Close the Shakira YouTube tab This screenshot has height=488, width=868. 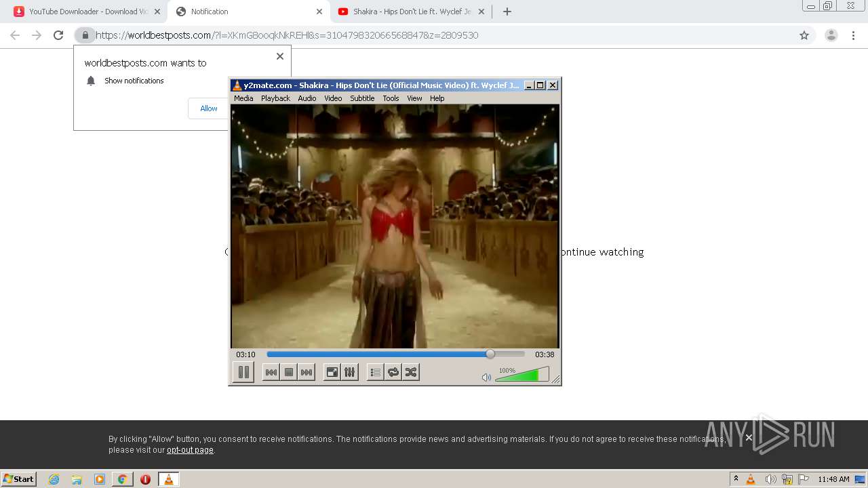(x=481, y=12)
